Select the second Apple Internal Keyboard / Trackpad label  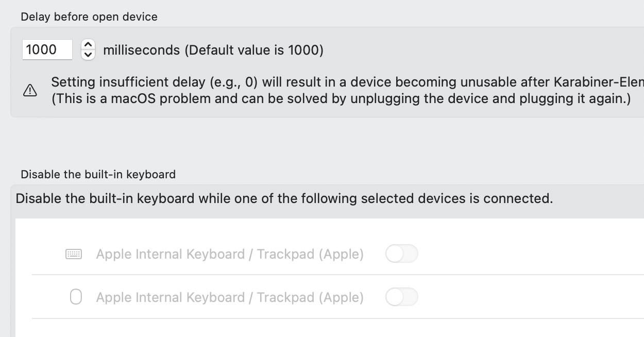click(230, 297)
